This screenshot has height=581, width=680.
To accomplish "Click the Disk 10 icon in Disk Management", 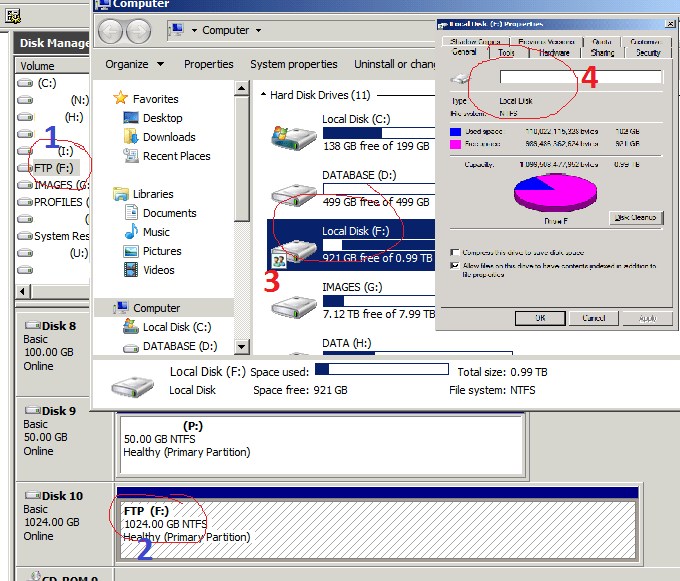I will (33, 495).
